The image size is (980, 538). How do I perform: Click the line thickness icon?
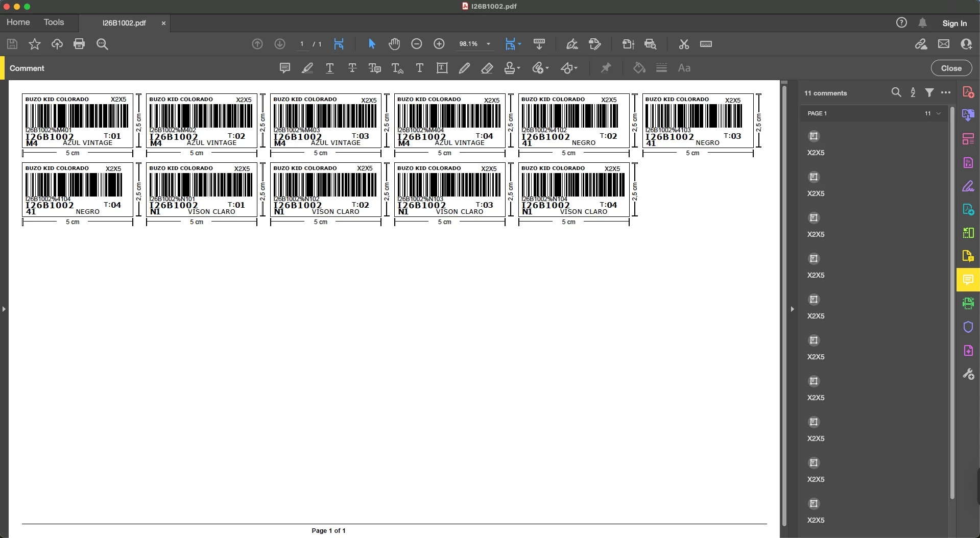point(661,68)
